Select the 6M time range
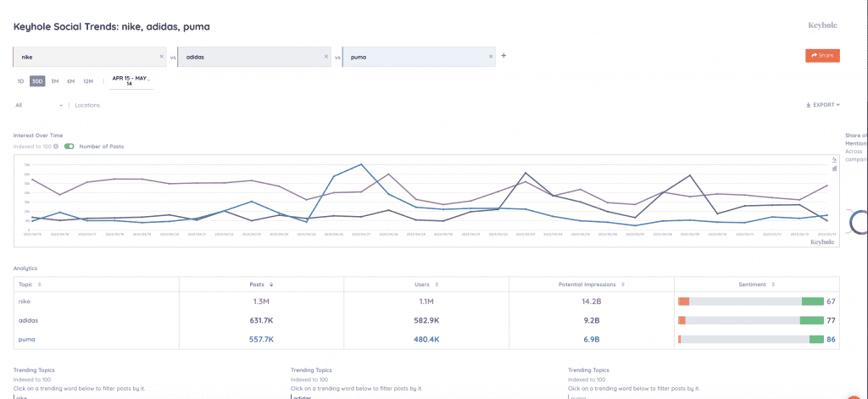This screenshot has height=399, width=868. [71, 81]
